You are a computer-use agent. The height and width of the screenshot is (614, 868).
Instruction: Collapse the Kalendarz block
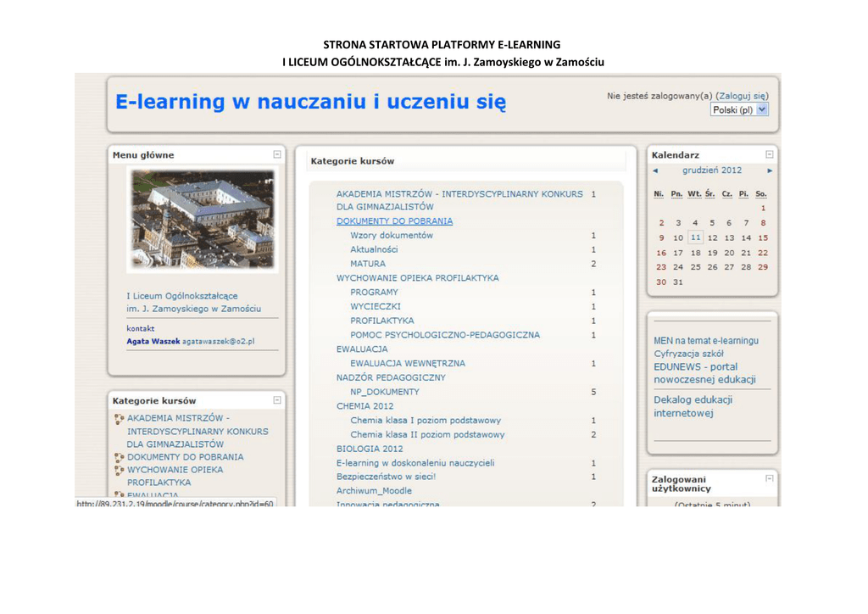click(769, 154)
